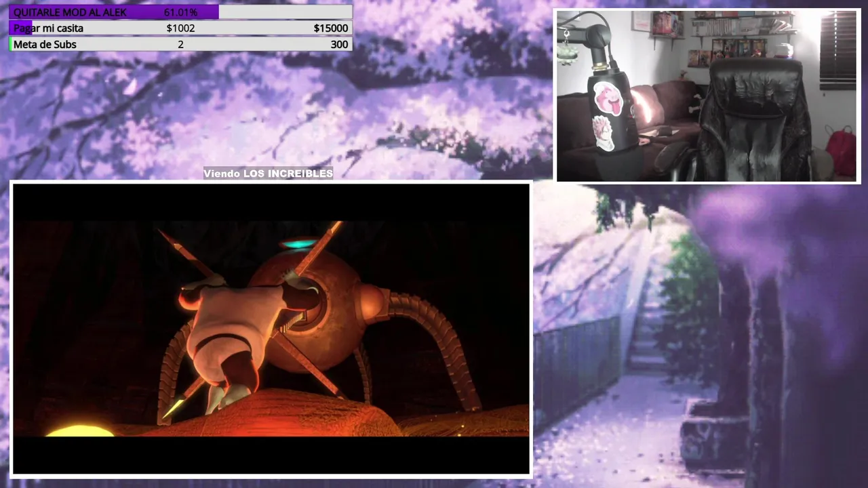Click the subs goal value 300

point(340,44)
